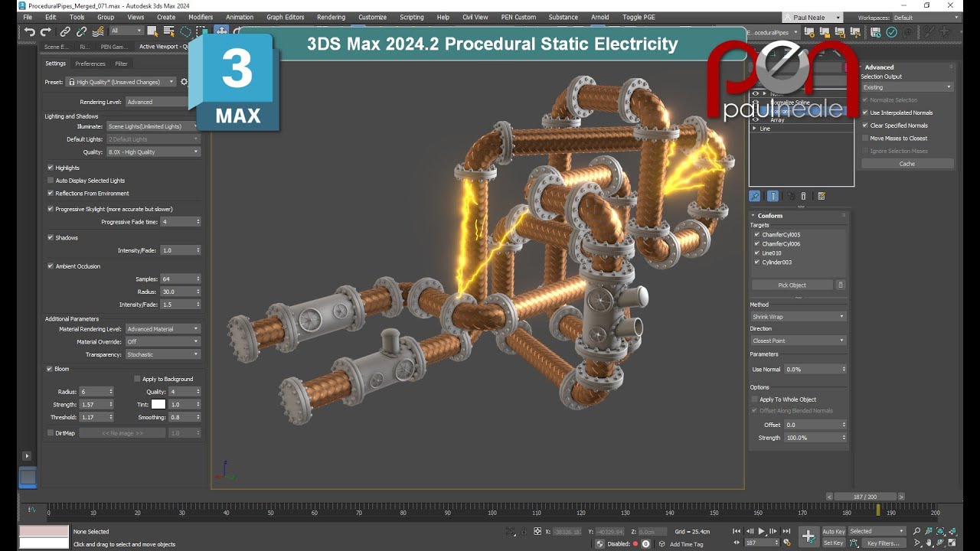
Task: Toggle Progressive Skylight checkbox
Action: pyautogui.click(x=51, y=209)
